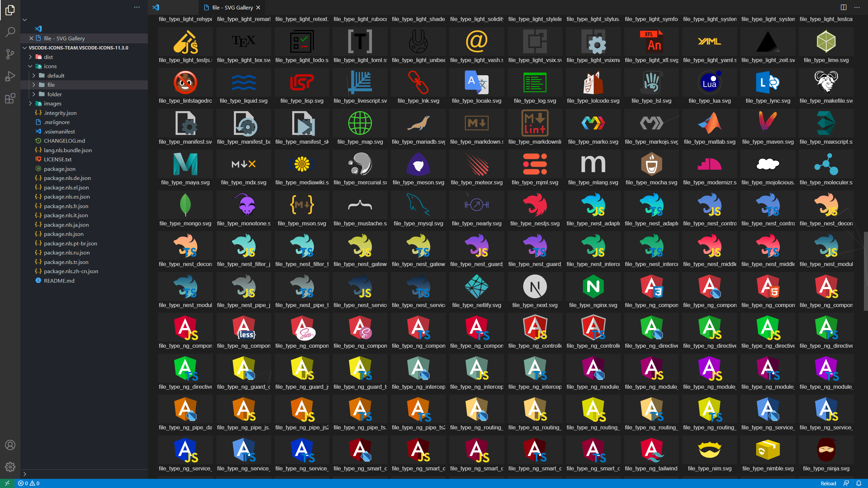Open the Accounts menu icon
The image size is (868, 488).
(10, 445)
